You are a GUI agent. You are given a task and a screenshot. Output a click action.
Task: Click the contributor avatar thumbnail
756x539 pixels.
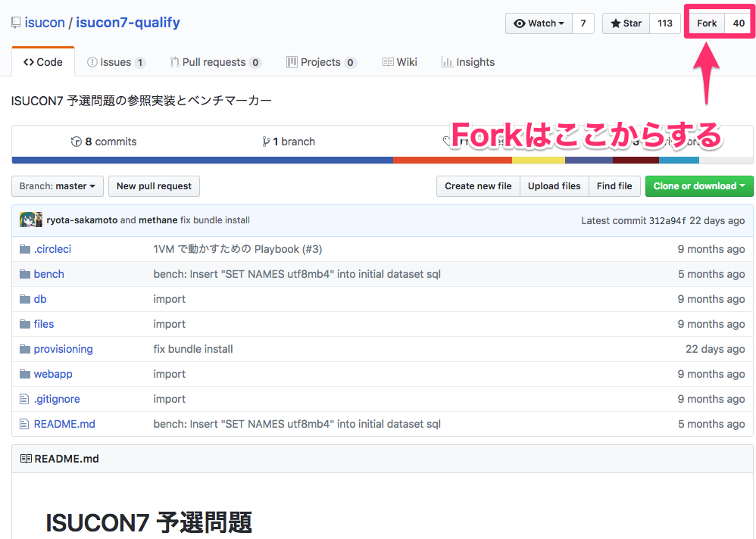click(30, 220)
